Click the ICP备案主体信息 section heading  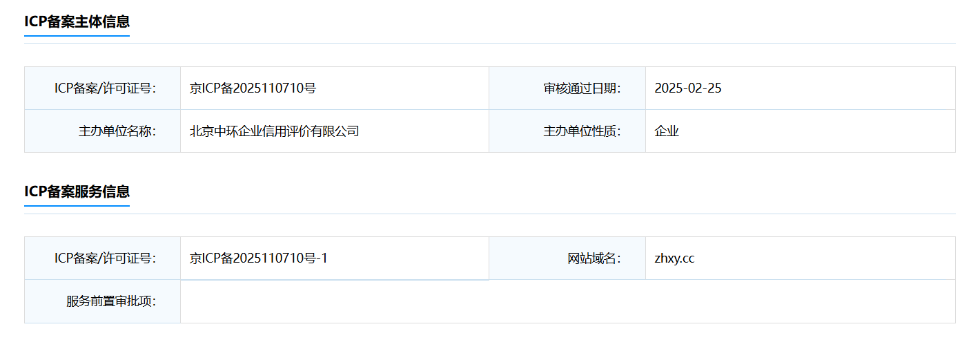(77, 21)
